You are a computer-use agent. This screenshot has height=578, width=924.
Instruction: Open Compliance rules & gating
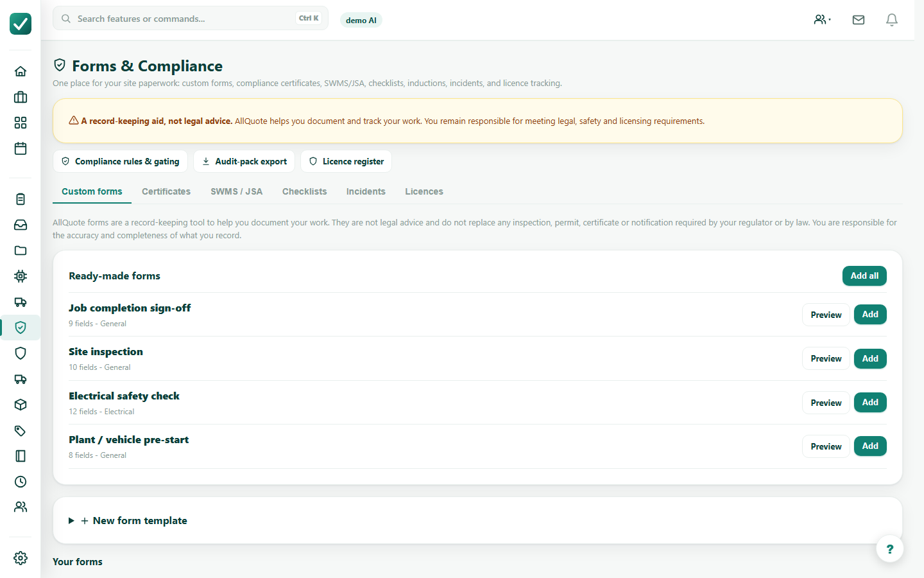120,161
